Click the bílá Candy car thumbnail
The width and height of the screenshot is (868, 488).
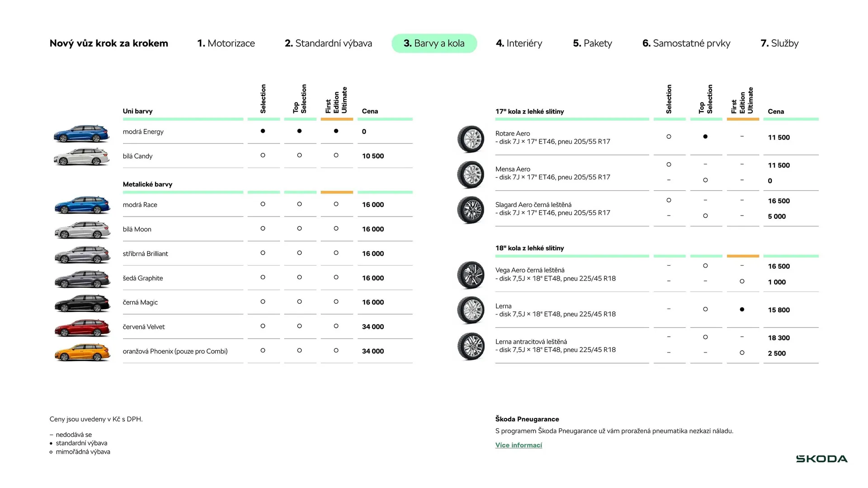tap(82, 157)
